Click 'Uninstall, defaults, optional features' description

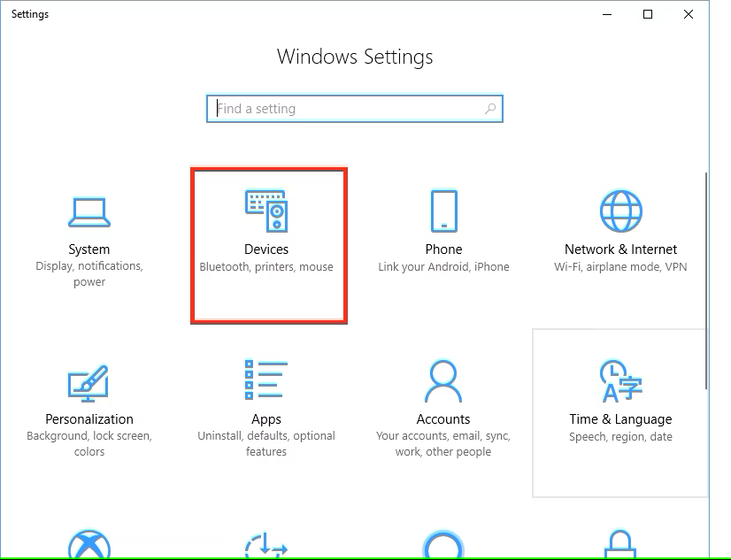pyautogui.click(x=266, y=443)
